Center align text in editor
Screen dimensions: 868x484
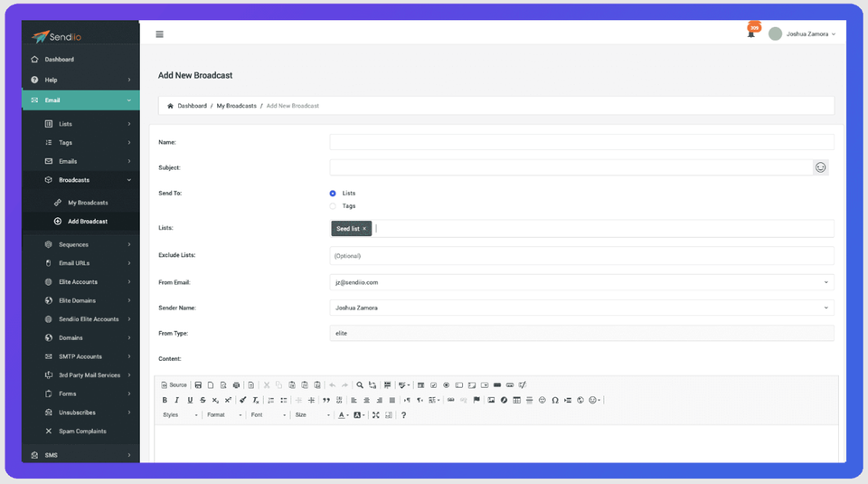click(x=366, y=400)
